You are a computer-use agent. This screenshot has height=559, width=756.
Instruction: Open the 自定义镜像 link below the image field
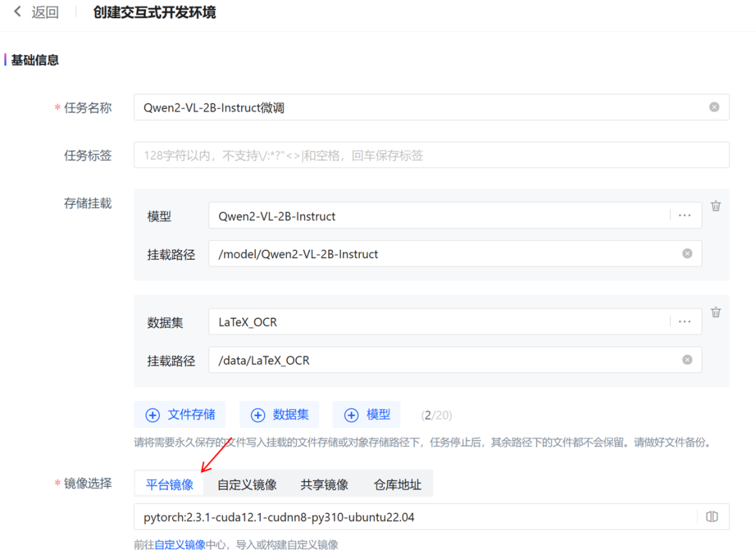tap(181, 544)
